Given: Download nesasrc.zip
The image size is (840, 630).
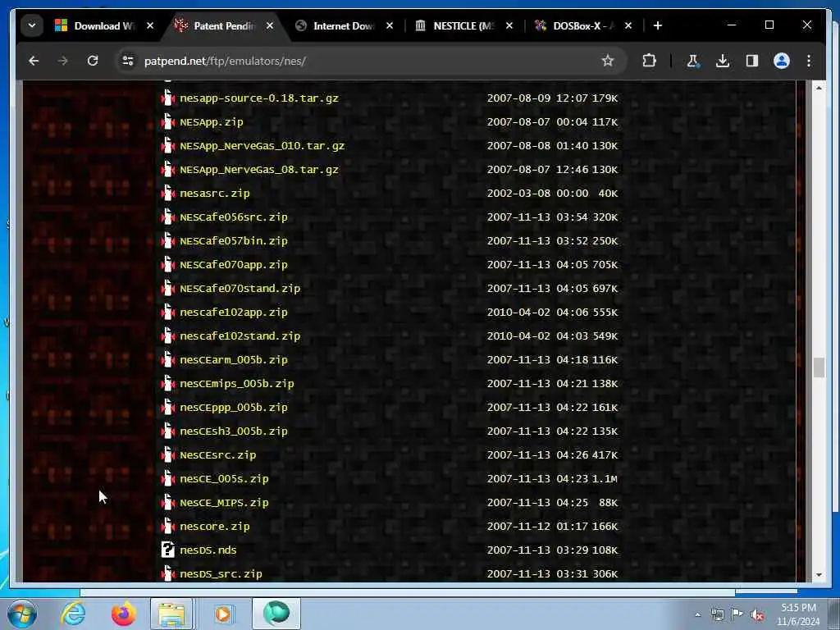Looking at the screenshot, I should [x=214, y=194].
